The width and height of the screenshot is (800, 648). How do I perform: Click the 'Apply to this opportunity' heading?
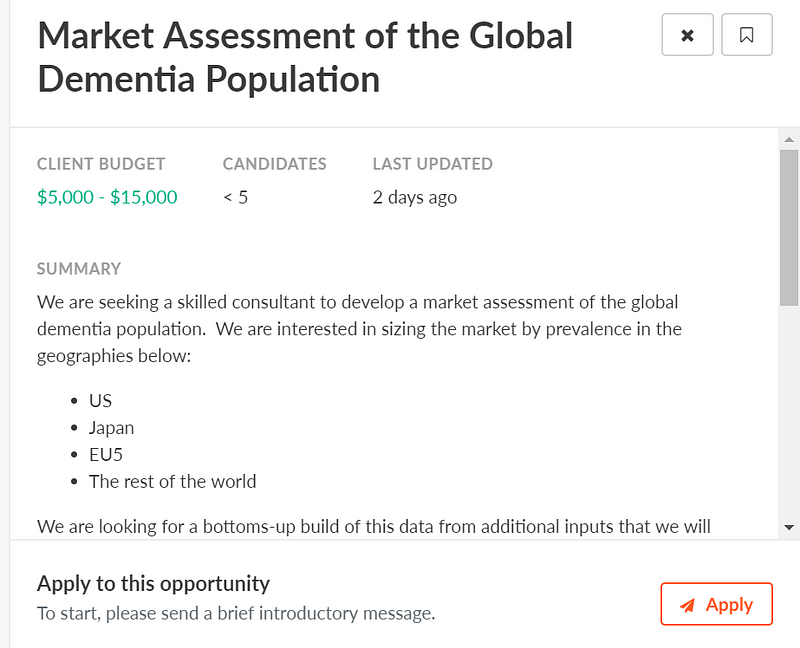coord(153,583)
